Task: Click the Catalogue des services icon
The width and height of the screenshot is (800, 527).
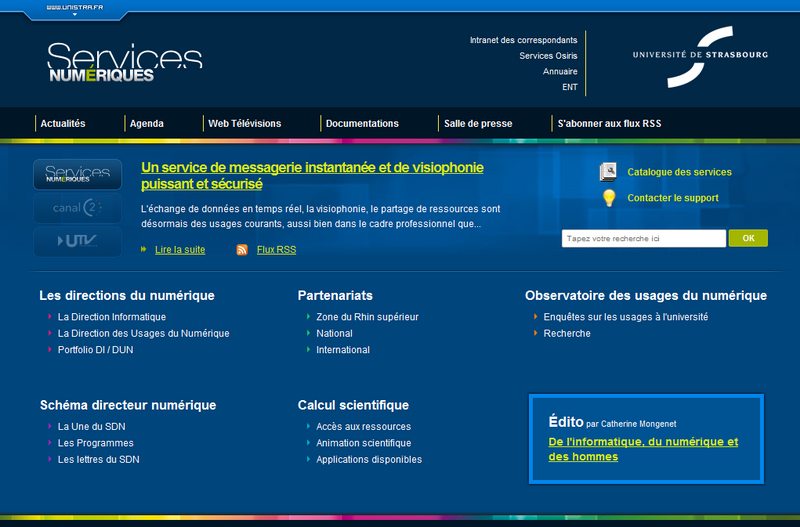Action: point(608,172)
